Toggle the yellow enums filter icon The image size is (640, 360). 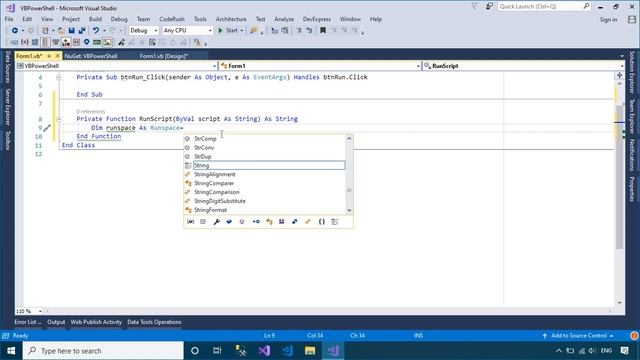(x=308, y=222)
